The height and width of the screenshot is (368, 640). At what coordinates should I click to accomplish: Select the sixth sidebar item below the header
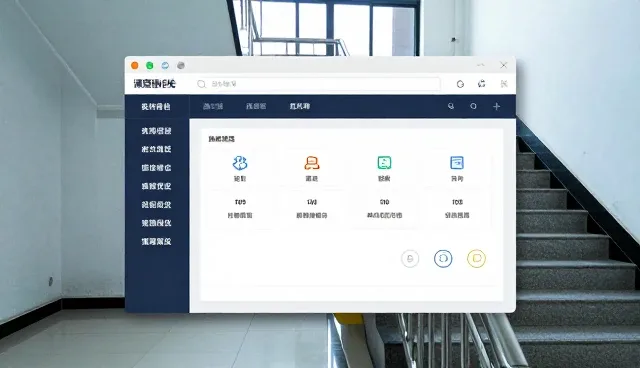(156, 223)
